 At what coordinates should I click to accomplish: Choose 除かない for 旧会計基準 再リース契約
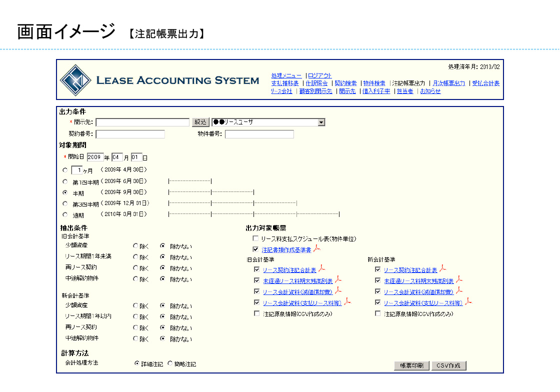coord(162,268)
